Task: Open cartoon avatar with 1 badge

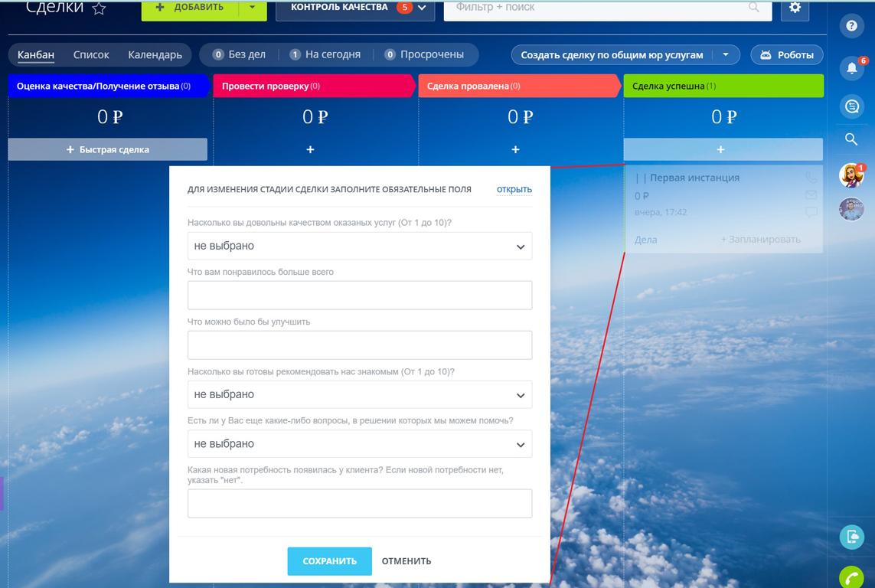Action: (851, 176)
